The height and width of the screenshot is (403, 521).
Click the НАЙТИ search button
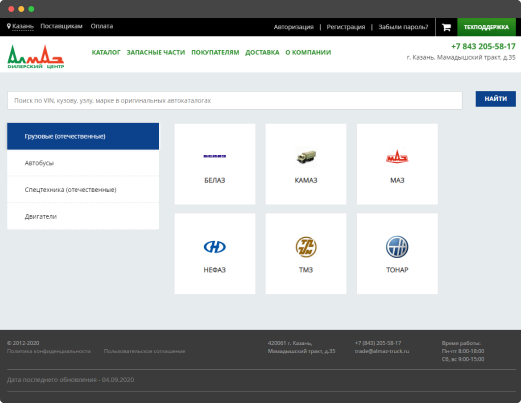point(496,99)
